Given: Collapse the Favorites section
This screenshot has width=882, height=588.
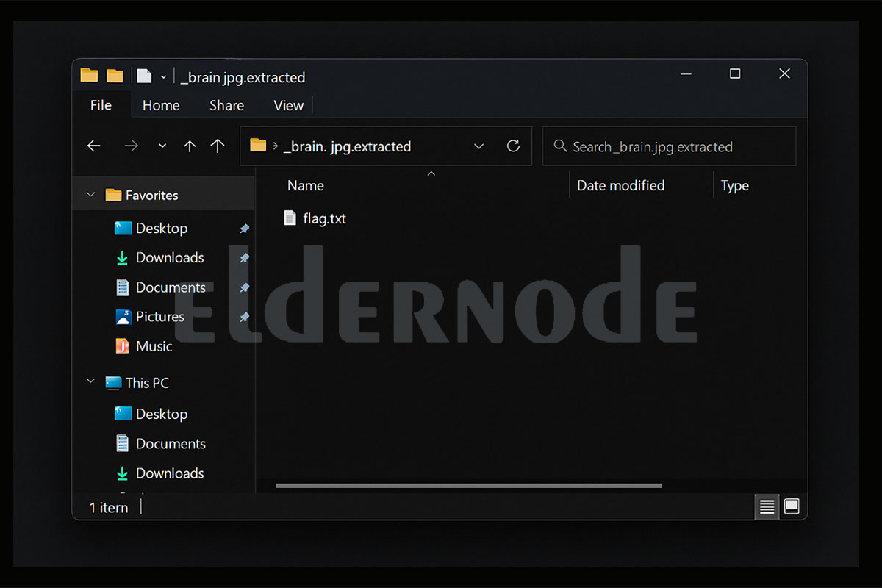Looking at the screenshot, I should (x=90, y=194).
